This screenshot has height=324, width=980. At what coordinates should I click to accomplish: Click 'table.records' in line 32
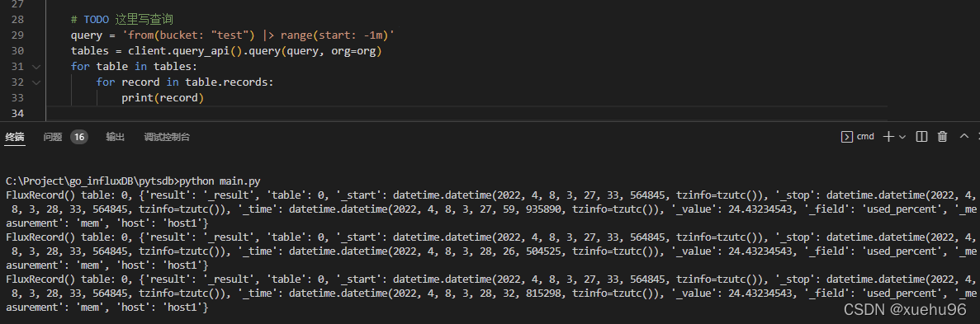226,82
